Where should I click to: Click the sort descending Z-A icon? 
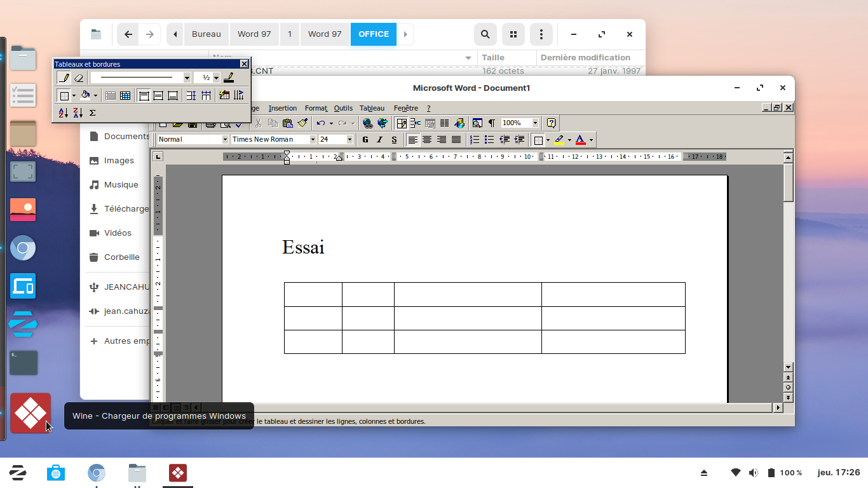(78, 112)
